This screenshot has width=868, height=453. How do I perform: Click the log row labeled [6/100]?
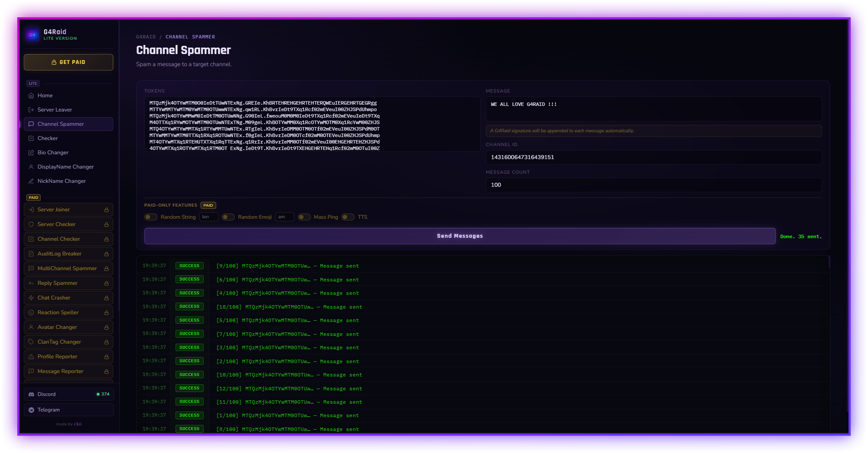(483, 280)
